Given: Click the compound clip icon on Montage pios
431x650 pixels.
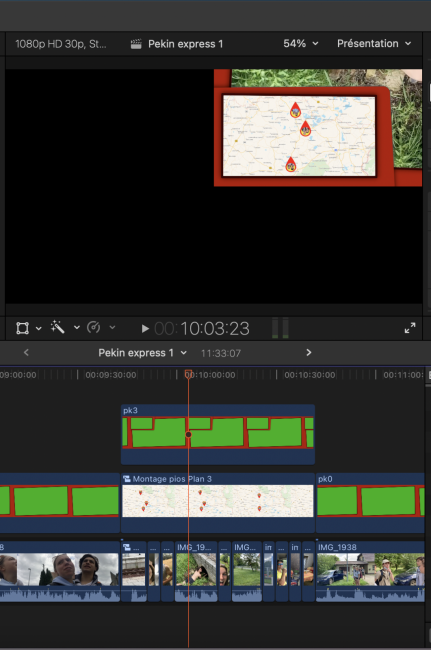Looking at the screenshot, I should click(127, 479).
